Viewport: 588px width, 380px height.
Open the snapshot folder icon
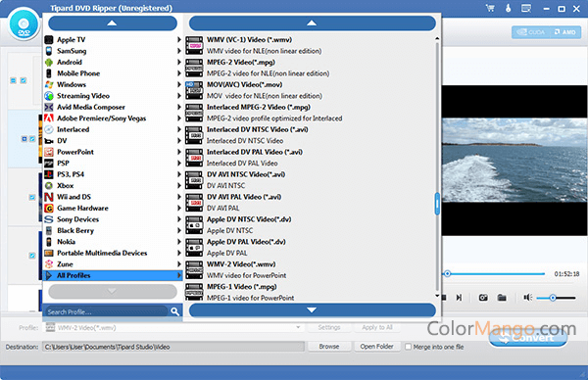coord(502,298)
